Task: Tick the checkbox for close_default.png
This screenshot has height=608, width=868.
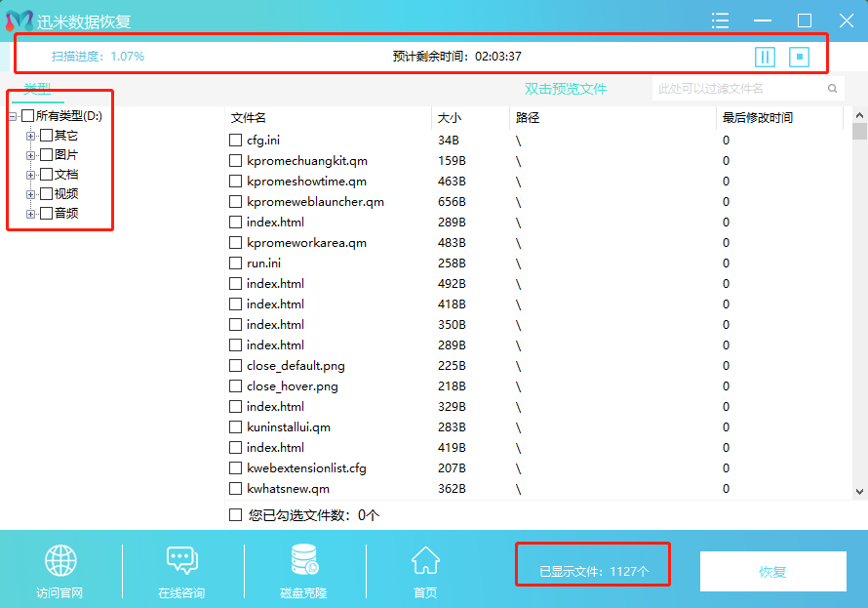Action: click(235, 366)
